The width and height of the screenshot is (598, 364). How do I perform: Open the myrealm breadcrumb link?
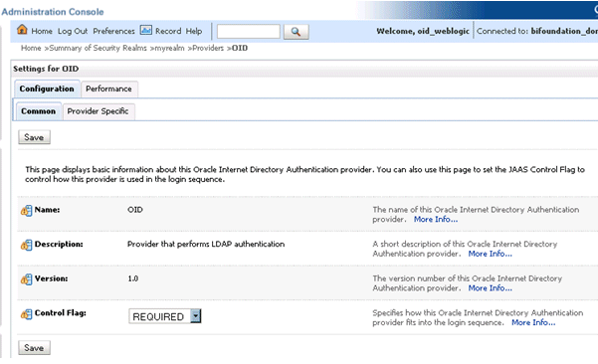click(x=169, y=48)
